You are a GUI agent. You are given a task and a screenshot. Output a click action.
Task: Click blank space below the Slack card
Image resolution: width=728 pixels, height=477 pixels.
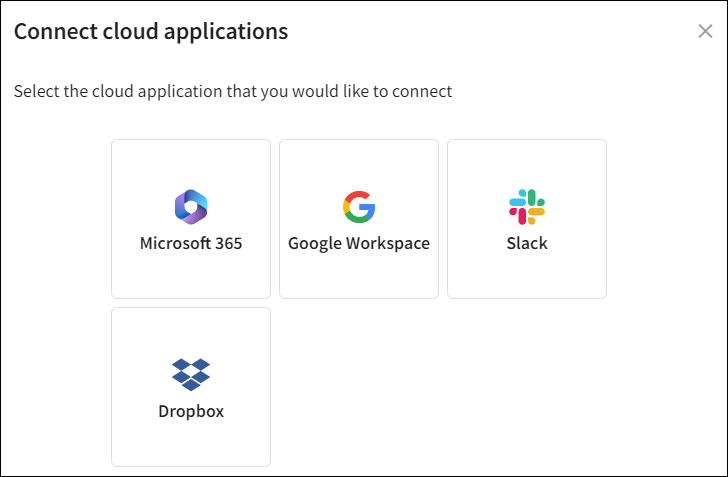click(x=526, y=385)
